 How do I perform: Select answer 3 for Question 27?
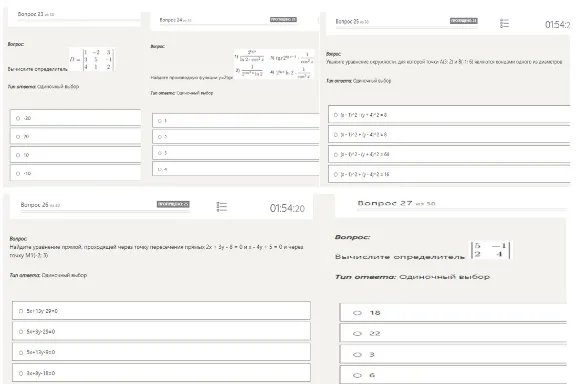click(x=453, y=354)
